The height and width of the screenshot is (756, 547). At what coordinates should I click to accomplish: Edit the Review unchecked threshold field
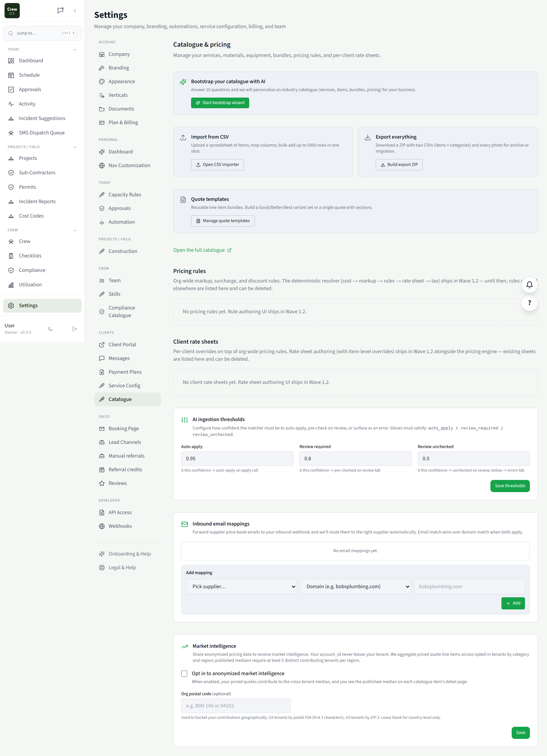474,459
